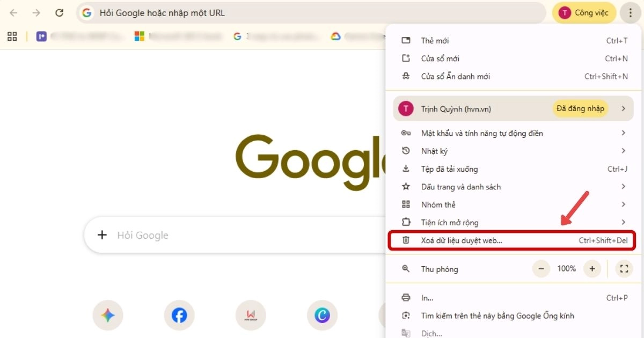Open the HVN Group shortcut tile
Screen dimensions: 644x338
[x=251, y=315]
